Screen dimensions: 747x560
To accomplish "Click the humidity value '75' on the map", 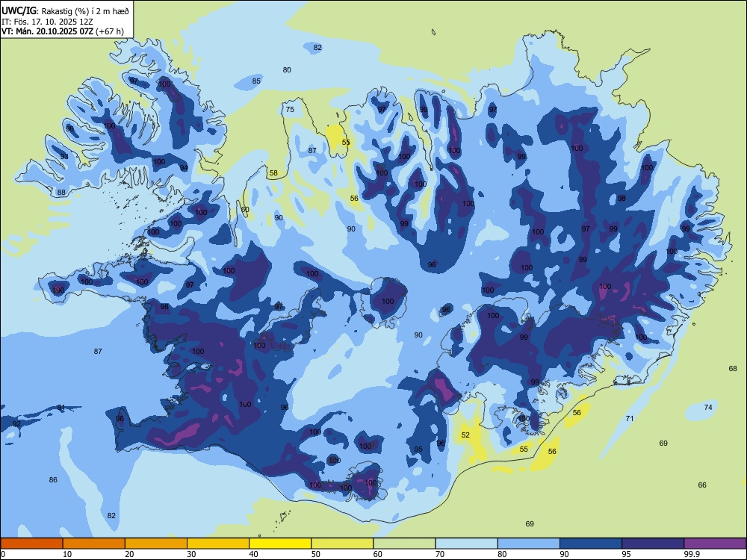I will point(290,110).
